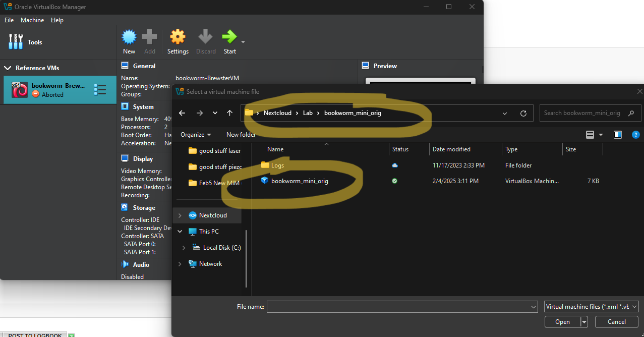The height and width of the screenshot is (337, 644).
Task: Open the File menu in VirtualBox
Action: (9, 20)
